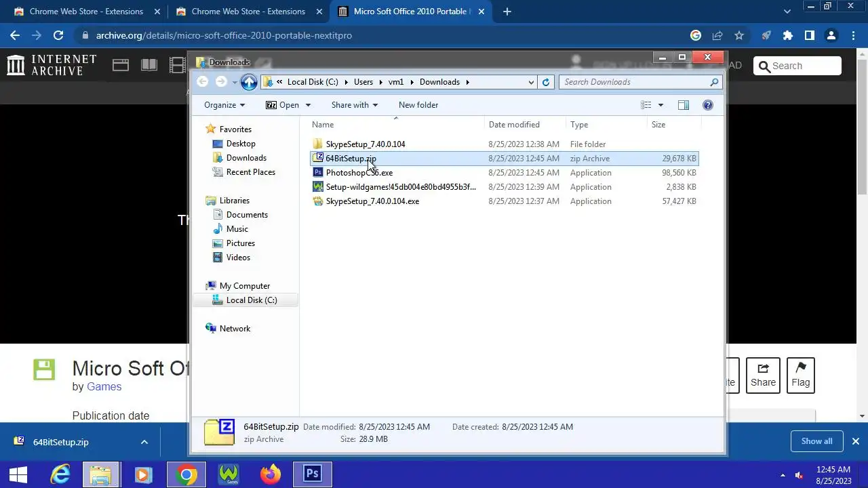Click the Explorer Forward navigation arrow
The height and width of the screenshot is (488, 868).
(x=221, y=82)
